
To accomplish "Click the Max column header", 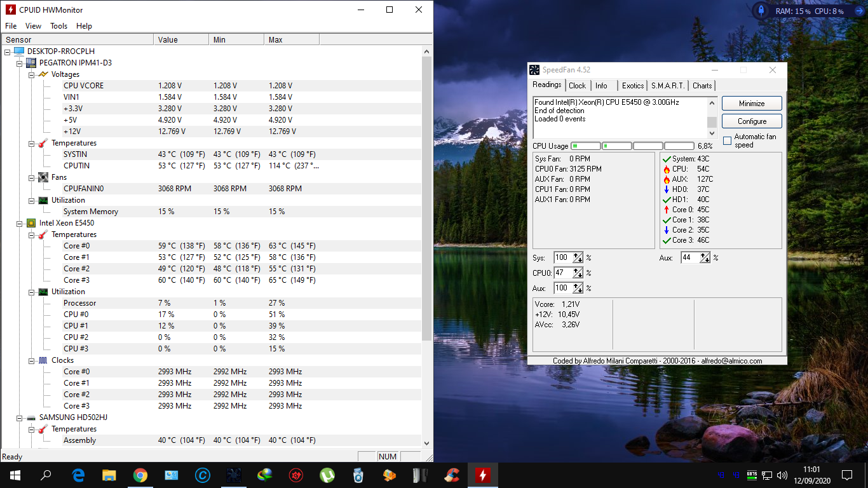I will tap(291, 39).
